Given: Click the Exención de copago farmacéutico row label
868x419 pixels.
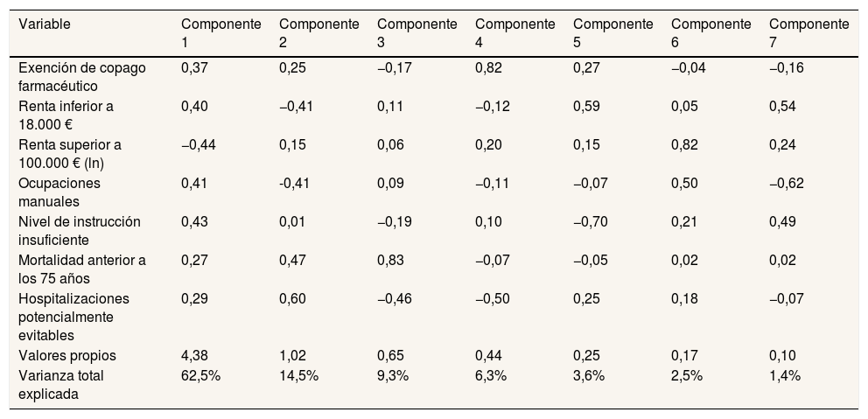Looking at the screenshot, I should 84,76.
